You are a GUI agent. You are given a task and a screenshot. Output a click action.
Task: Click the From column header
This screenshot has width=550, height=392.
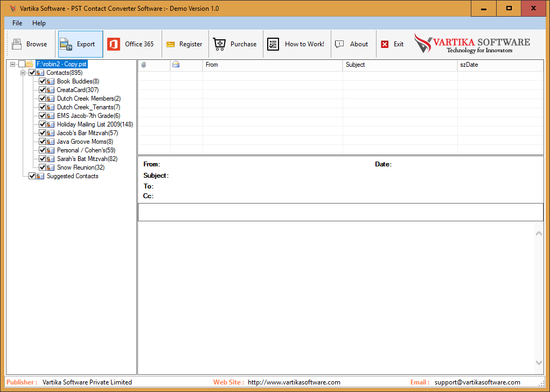point(273,65)
